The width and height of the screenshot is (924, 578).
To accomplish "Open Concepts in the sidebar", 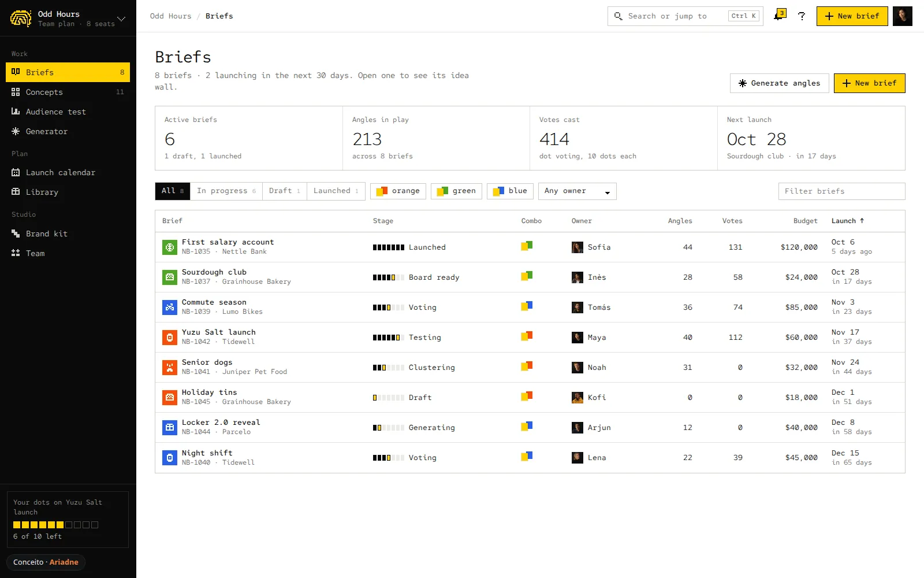I will pyautogui.click(x=68, y=92).
